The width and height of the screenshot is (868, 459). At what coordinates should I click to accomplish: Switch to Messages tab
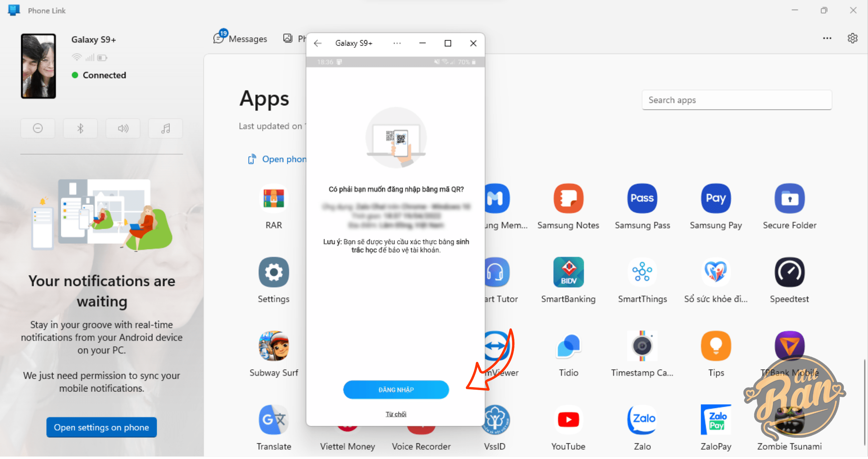(x=241, y=38)
